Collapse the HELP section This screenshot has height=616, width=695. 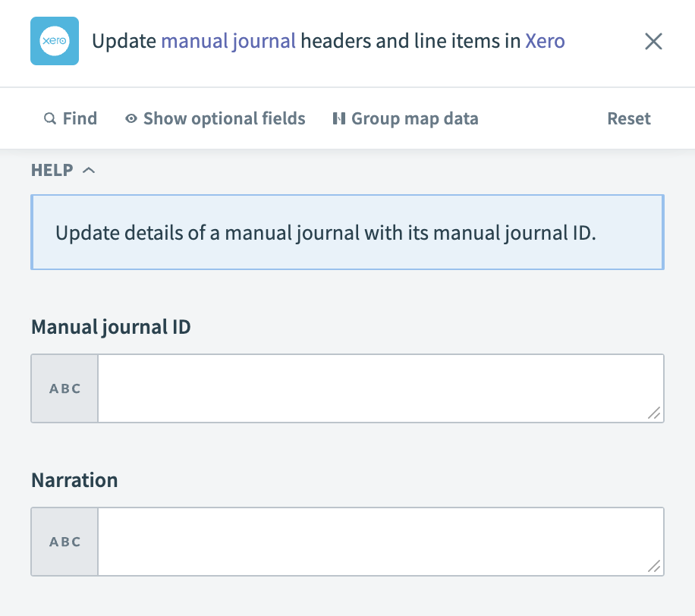[64, 170]
